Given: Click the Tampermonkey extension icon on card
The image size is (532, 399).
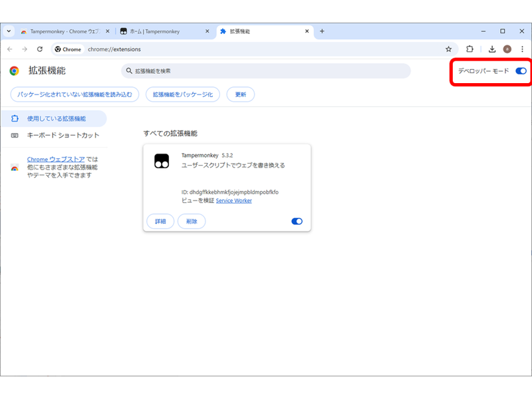Looking at the screenshot, I should 162,161.
